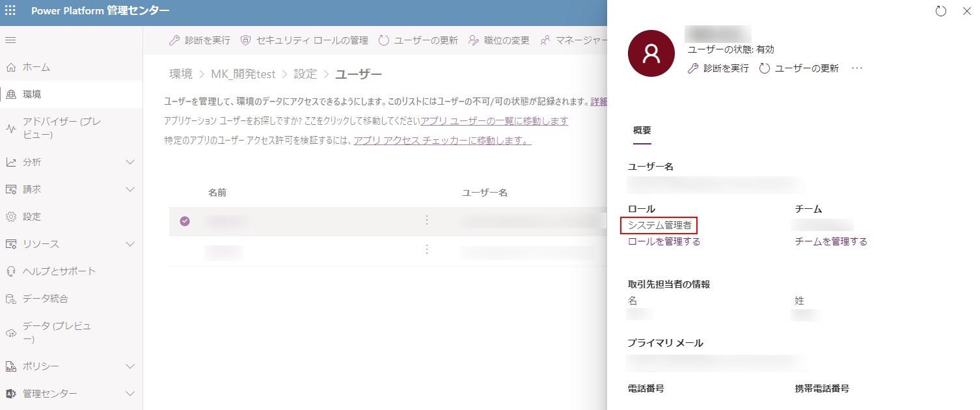
Task: Open 設定 breadcrumb link
Action: 305,74
